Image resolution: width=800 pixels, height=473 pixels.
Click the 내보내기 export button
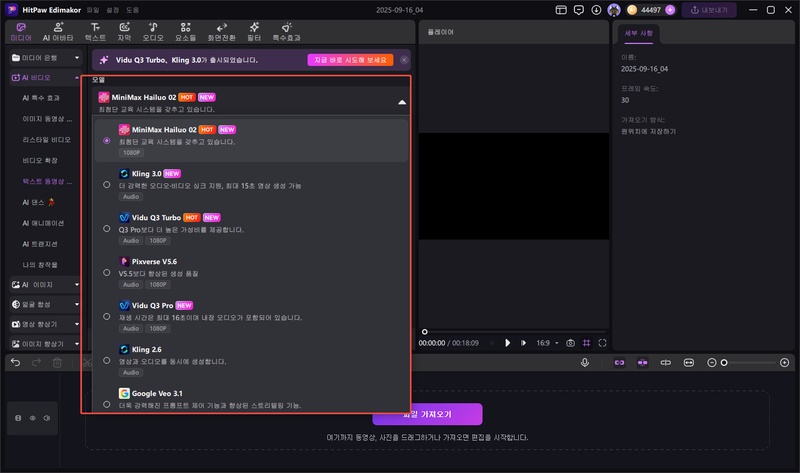tap(709, 10)
